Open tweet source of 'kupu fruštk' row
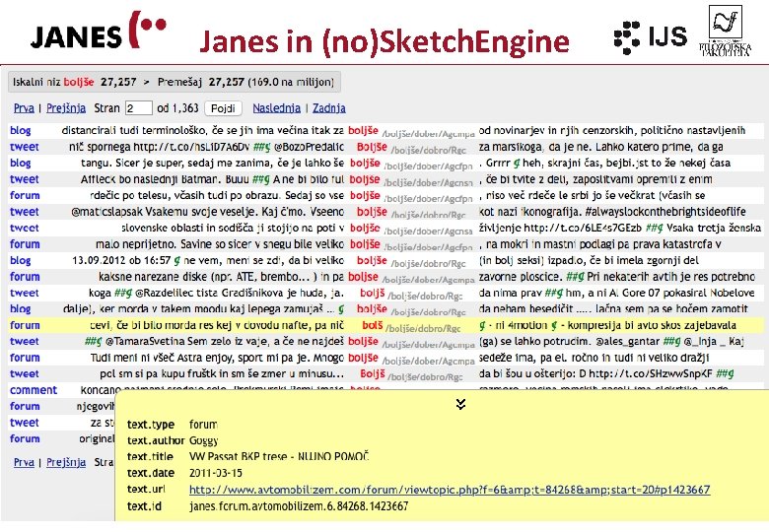 (x=25, y=373)
